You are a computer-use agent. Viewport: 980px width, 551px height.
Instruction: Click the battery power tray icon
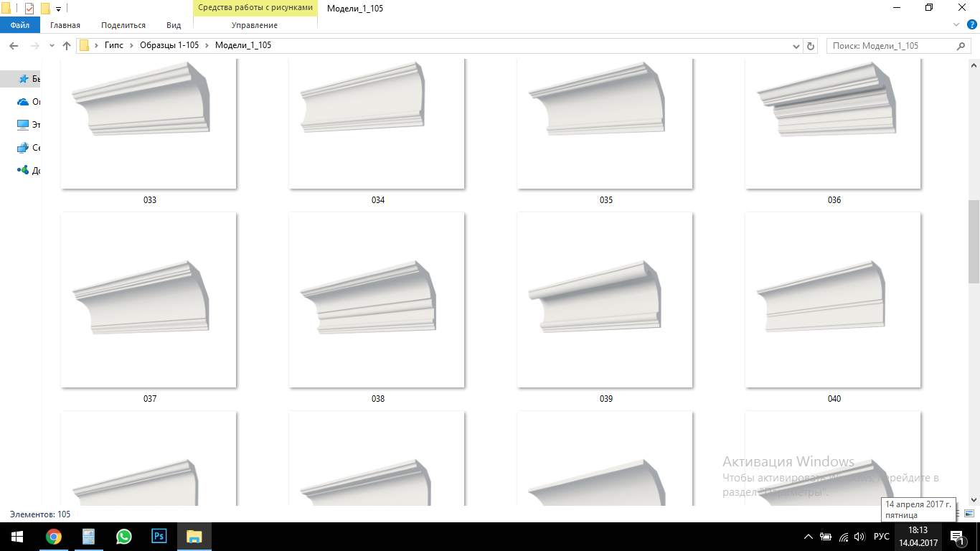(x=826, y=537)
